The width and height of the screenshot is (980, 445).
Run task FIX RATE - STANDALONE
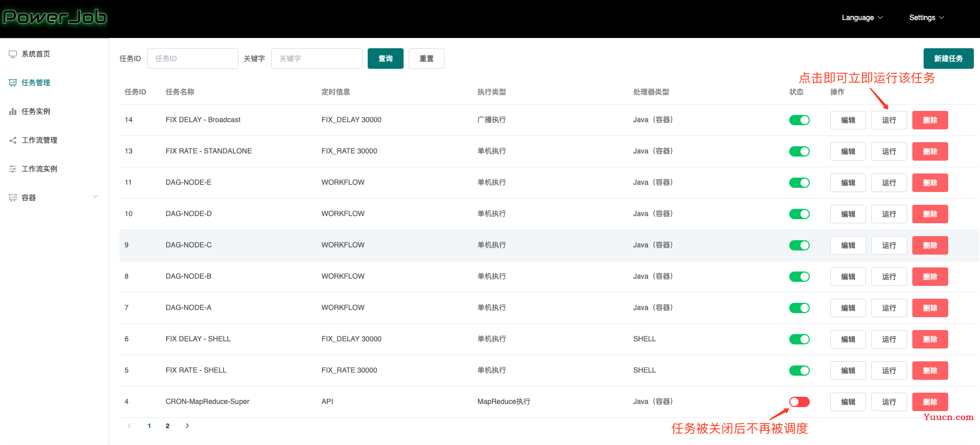coord(889,151)
